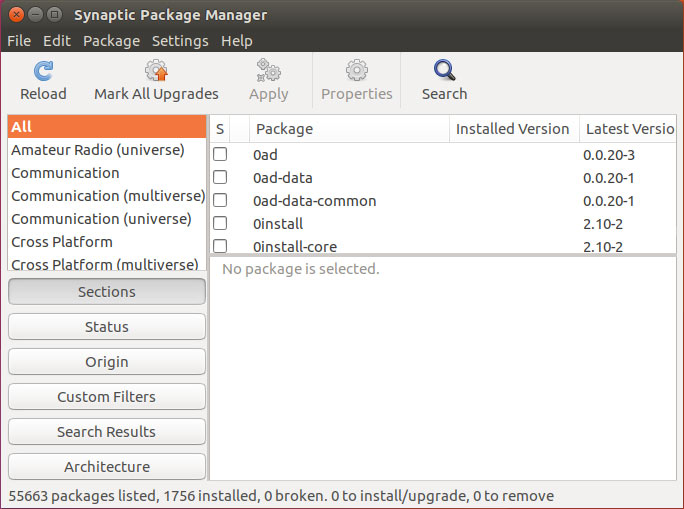Mark the 0install package checkbox
Viewport: 684px width, 509px height.
pos(220,223)
